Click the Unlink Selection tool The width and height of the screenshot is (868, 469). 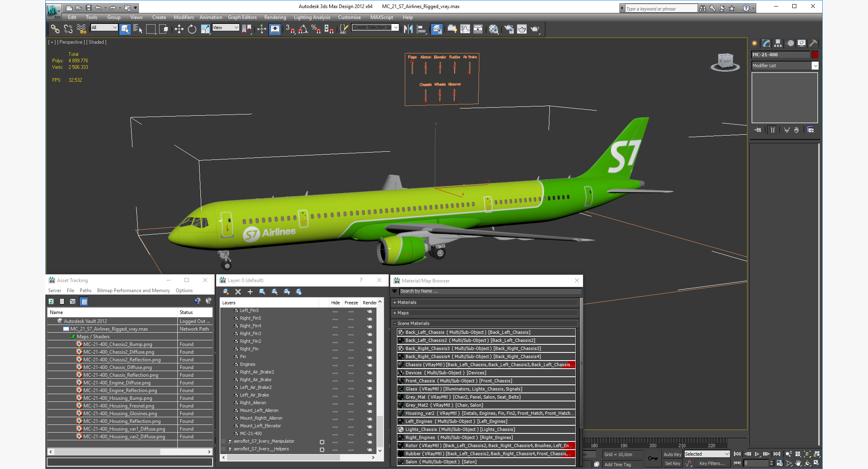click(68, 29)
